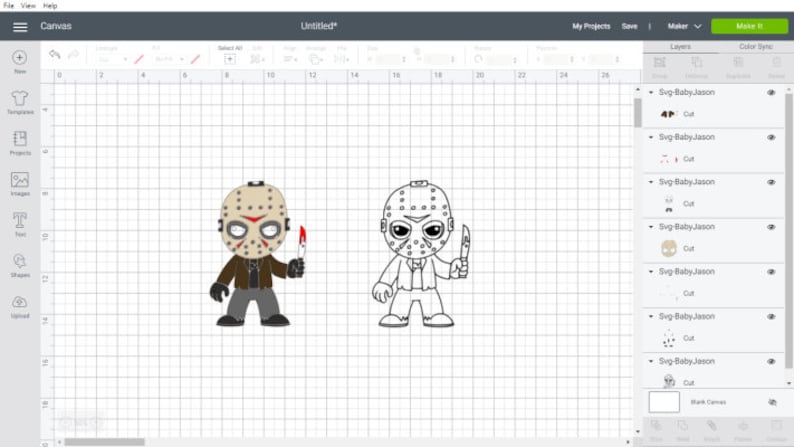
Task: Select the colored Baby Jason image on canvas
Action: coord(257,254)
